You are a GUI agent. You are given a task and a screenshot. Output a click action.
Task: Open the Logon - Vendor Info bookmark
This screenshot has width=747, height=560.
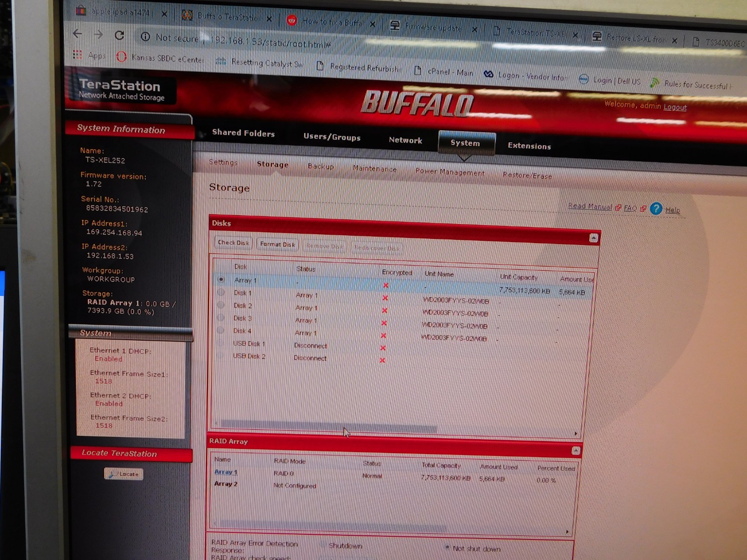point(525,75)
